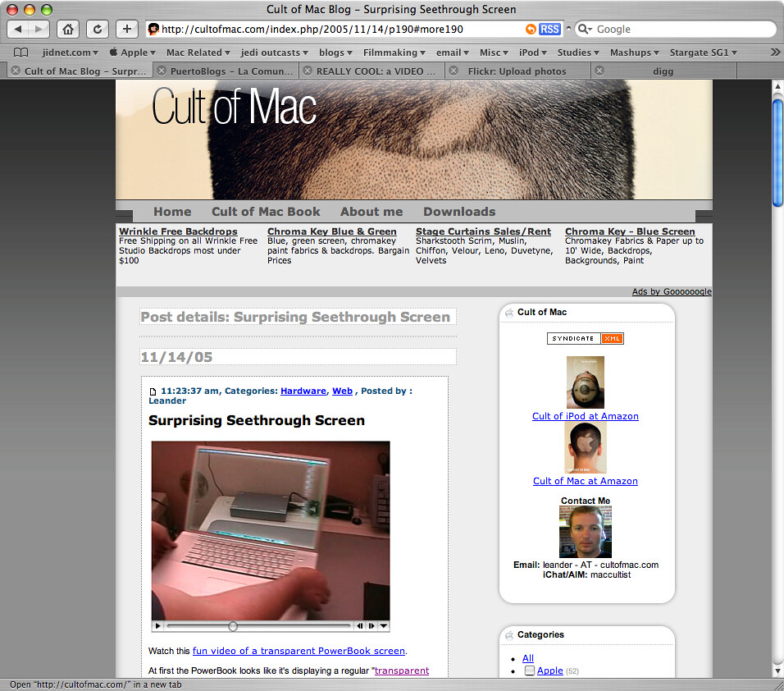Open the video controller options triangle

click(384, 625)
